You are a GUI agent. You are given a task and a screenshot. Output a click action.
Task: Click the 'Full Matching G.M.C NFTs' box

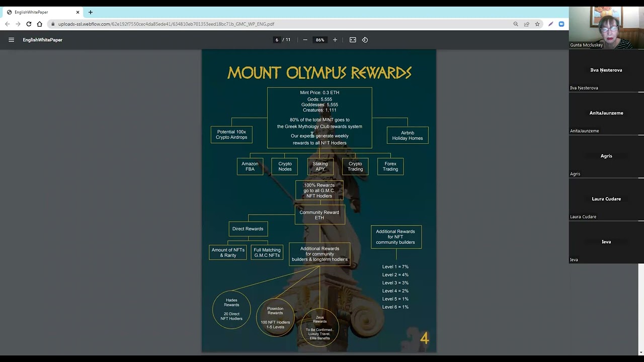[x=267, y=252]
